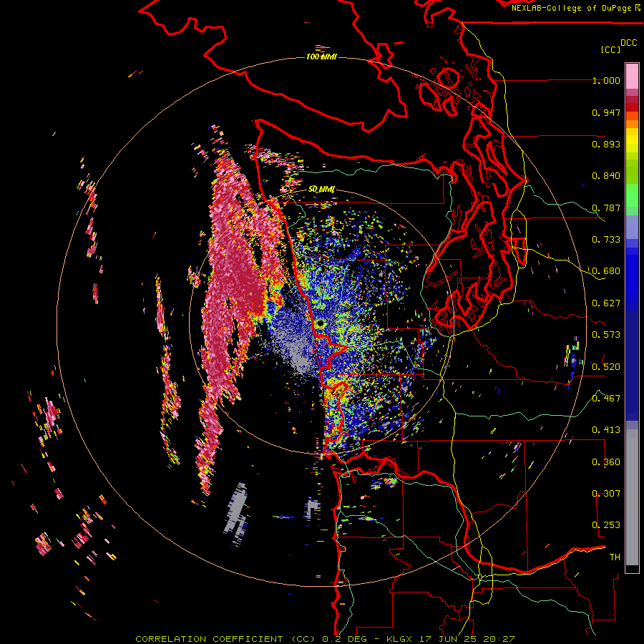Select the 1.000 scale value

coord(606,80)
